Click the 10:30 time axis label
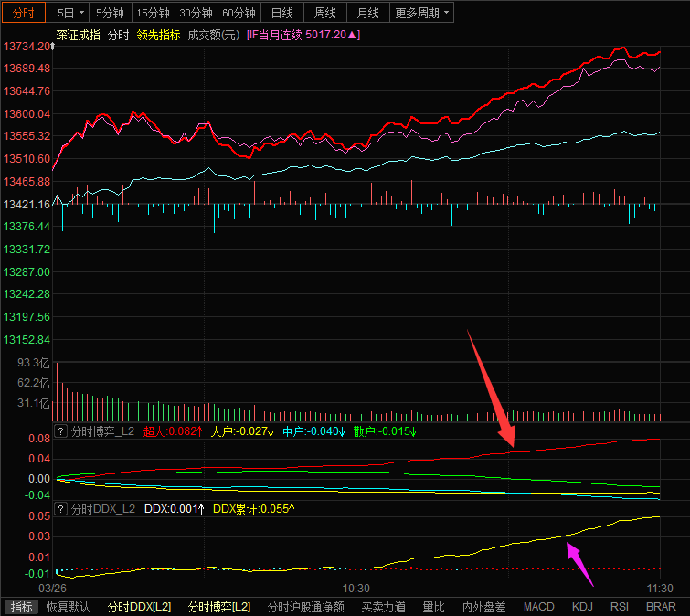The width and height of the screenshot is (690, 616). 356,589
